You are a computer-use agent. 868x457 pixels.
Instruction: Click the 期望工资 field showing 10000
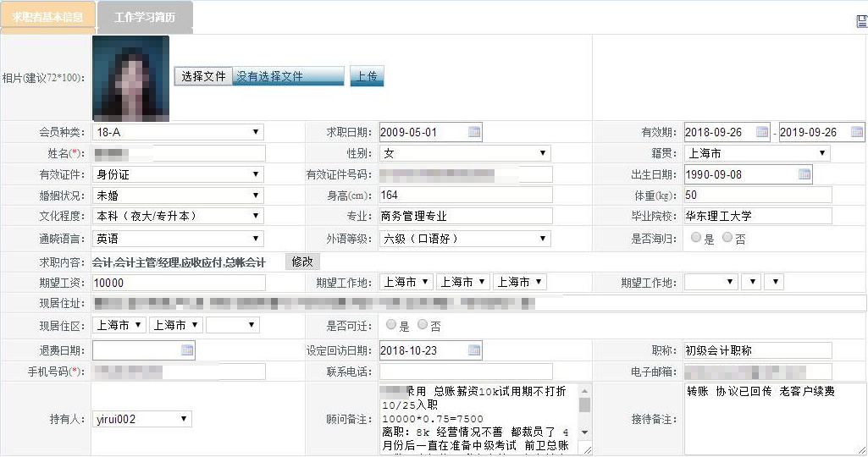[179, 283]
